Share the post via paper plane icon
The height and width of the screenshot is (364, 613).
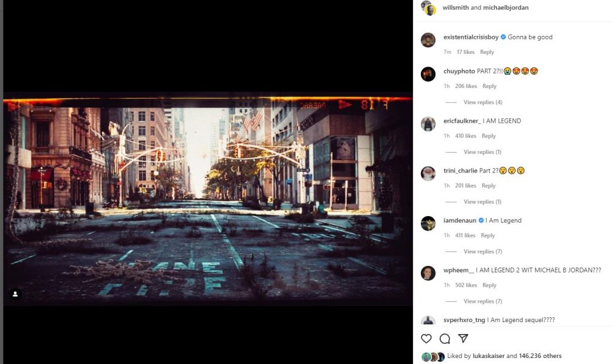(463, 338)
